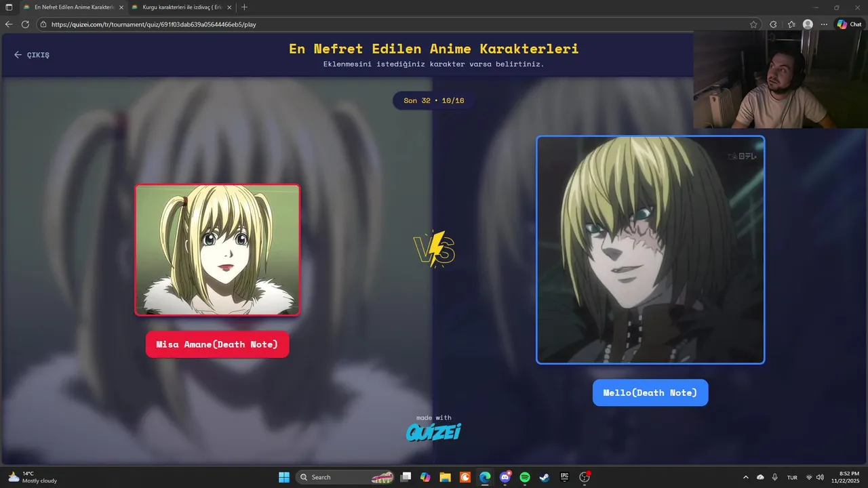The image size is (868, 488).
Task: Launch Copilot from the taskbar
Action: tap(425, 477)
